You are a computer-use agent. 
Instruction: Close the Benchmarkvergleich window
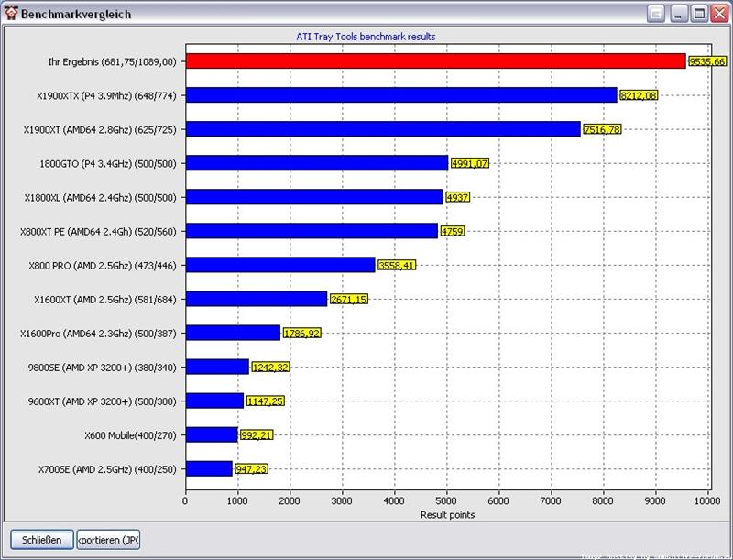pos(719,14)
